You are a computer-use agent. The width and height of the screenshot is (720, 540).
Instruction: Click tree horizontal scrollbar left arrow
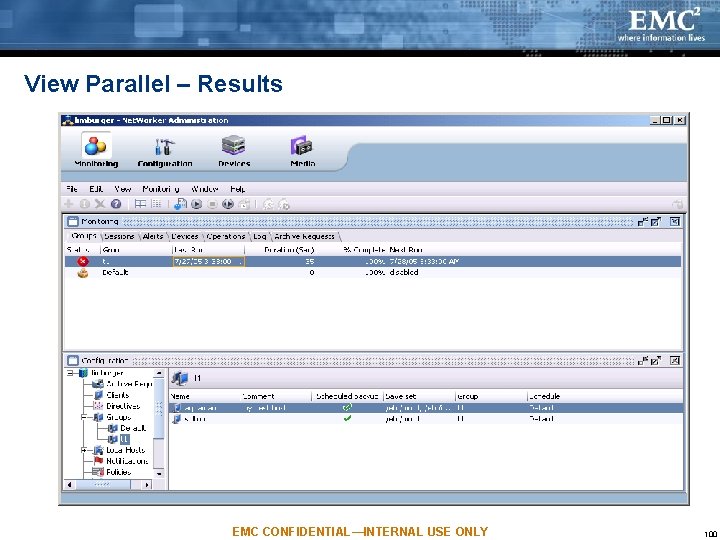69,485
